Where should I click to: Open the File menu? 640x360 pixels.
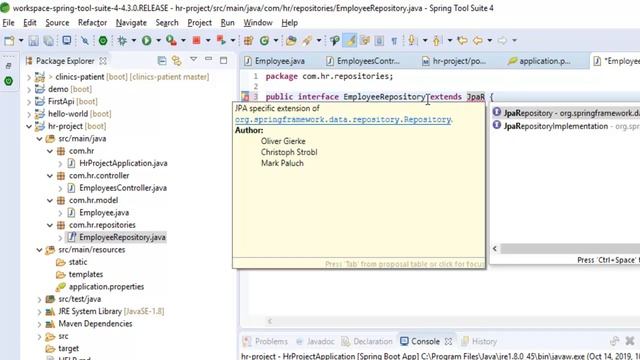coord(8,23)
